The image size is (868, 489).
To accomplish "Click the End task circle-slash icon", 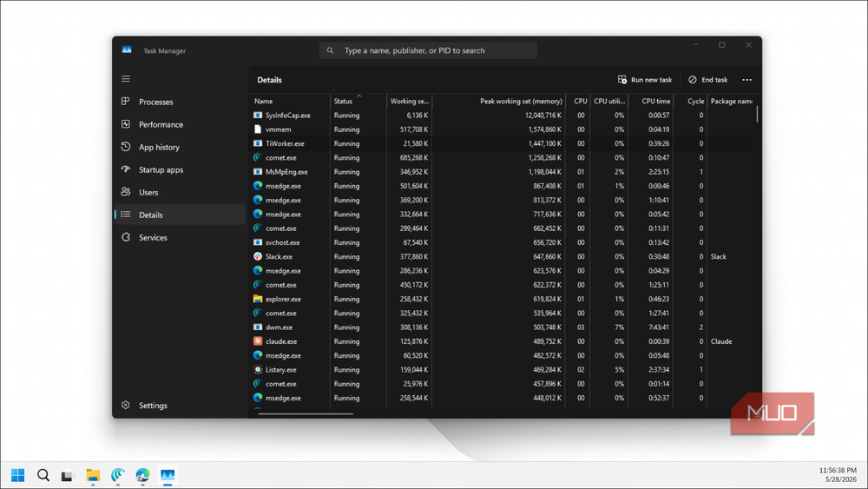I will click(693, 80).
